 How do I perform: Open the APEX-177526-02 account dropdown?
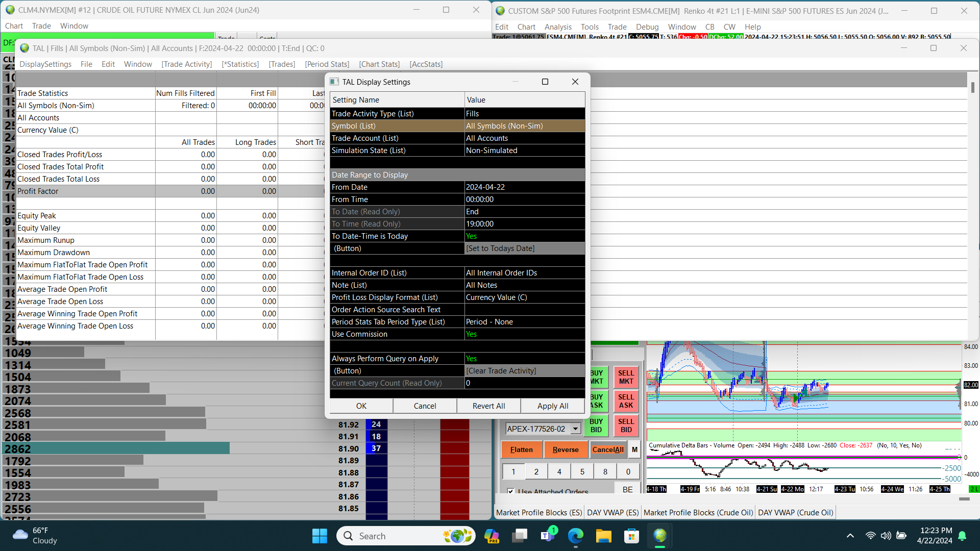click(576, 429)
